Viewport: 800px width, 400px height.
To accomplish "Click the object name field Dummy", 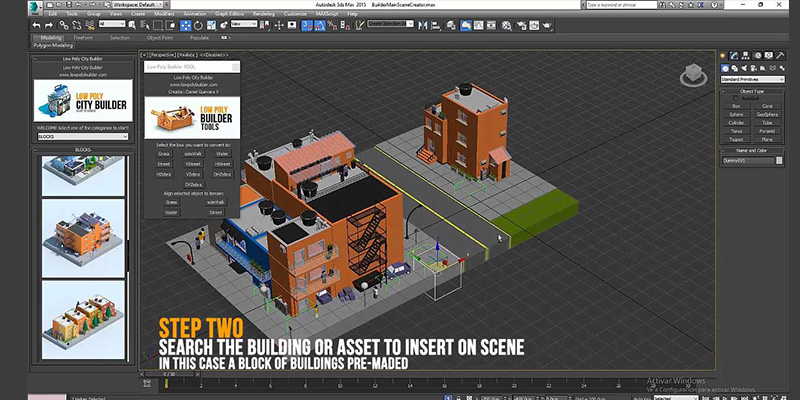I will pyautogui.click(x=748, y=161).
